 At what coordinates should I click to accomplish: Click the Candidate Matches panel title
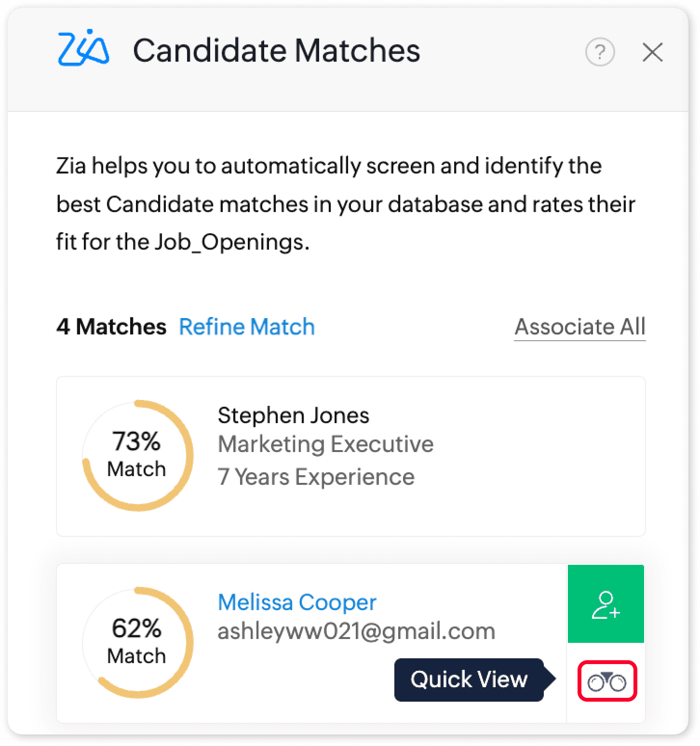(x=276, y=50)
